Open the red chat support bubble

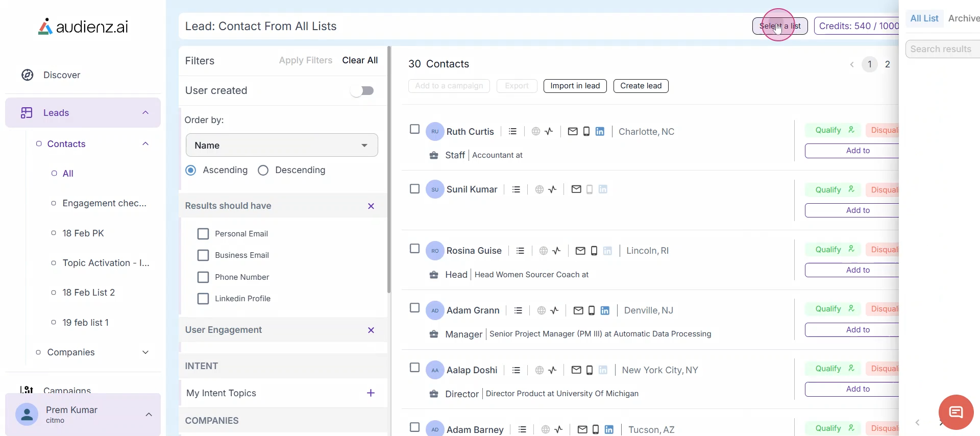(x=955, y=412)
